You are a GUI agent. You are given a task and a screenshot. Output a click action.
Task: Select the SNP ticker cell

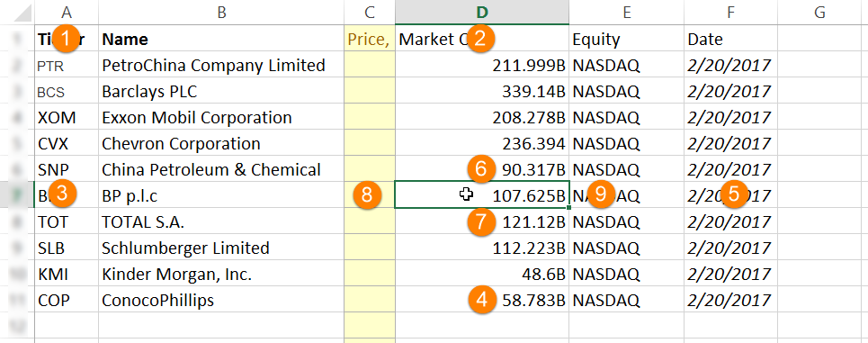click(x=67, y=169)
